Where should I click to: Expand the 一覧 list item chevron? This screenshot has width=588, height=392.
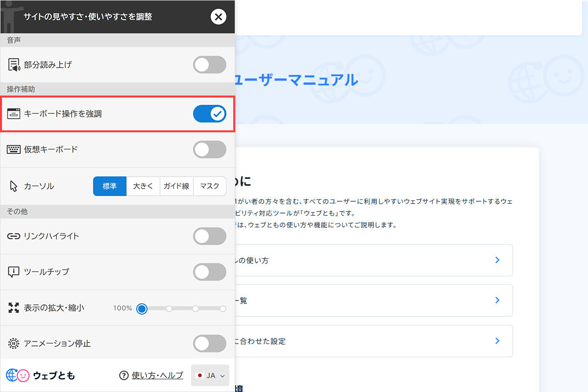coord(497,300)
